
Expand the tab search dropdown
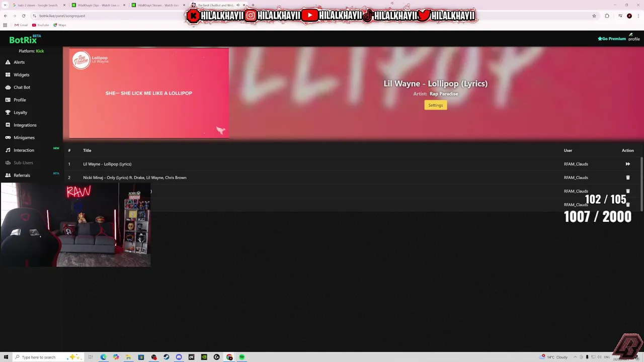click(x=5, y=5)
